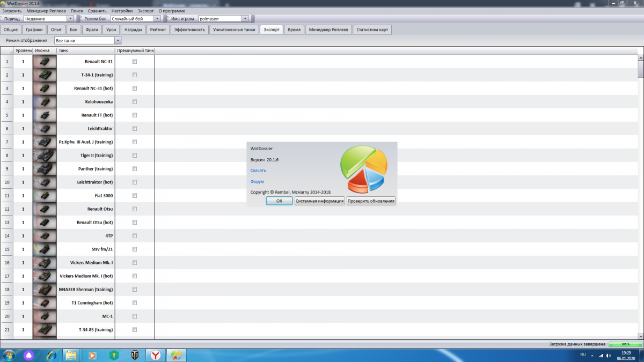Click the Kolohousenka tank icon
The height and width of the screenshot is (362, 644).
click(45, 102)
